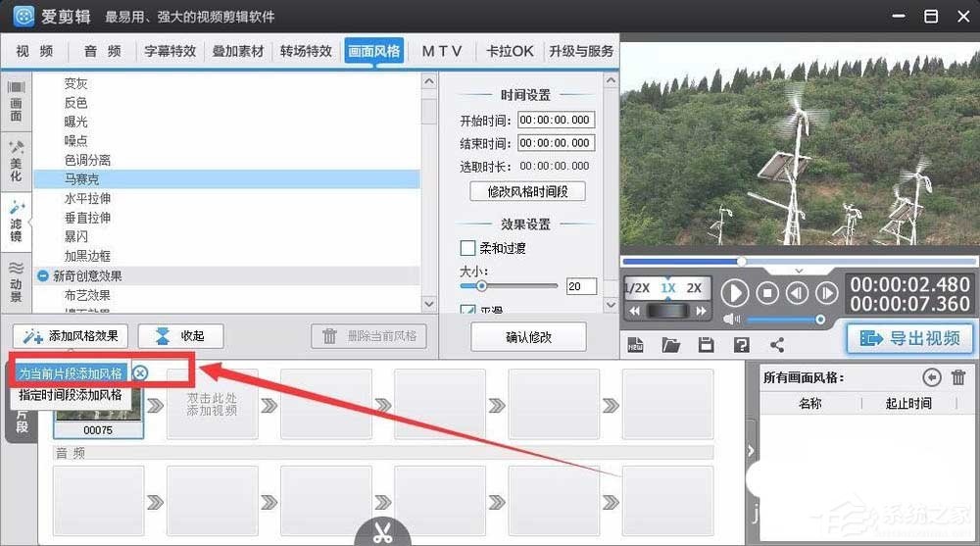Stop the preview playback

767,293
